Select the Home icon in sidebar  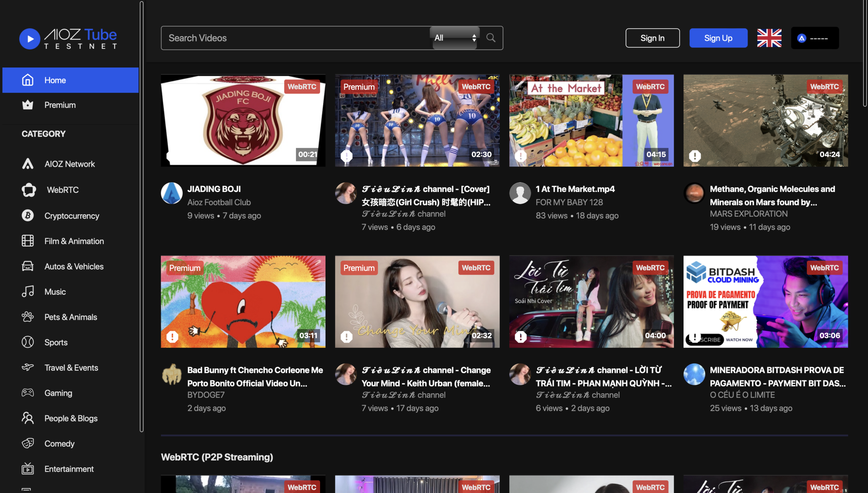coord(27,80)
